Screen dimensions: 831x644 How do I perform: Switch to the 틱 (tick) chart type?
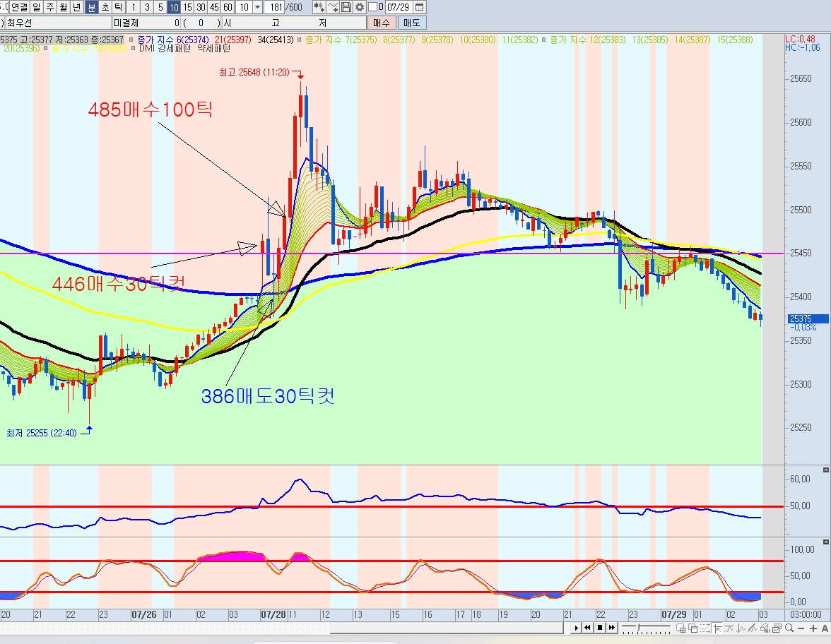pos(118,7)
